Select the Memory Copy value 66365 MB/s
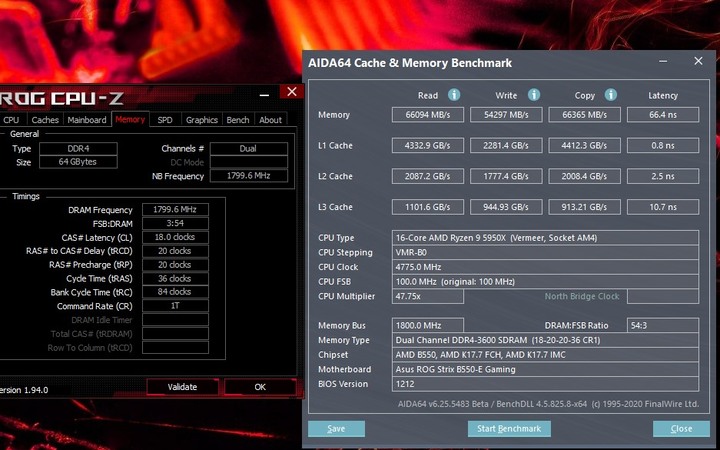Viewport: 720px width, 450px height. point(585,114)
